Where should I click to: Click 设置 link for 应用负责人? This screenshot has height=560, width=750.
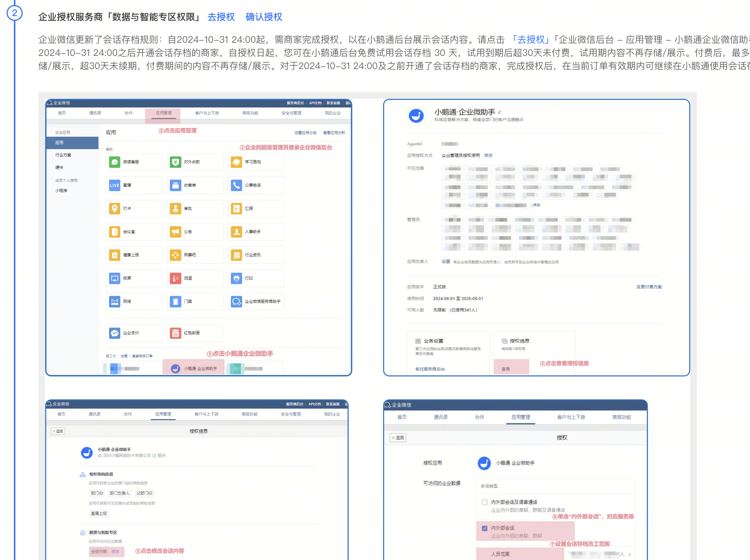point(446,262)
